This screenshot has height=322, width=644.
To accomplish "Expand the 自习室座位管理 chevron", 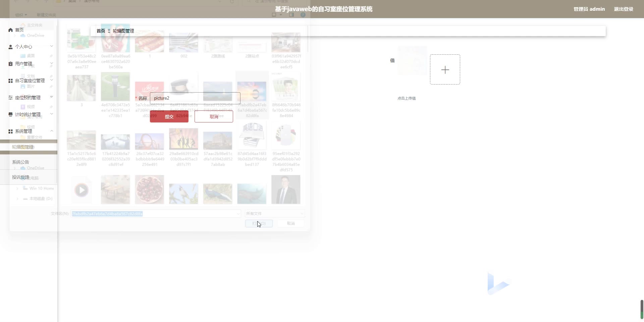I will (52, 80).
